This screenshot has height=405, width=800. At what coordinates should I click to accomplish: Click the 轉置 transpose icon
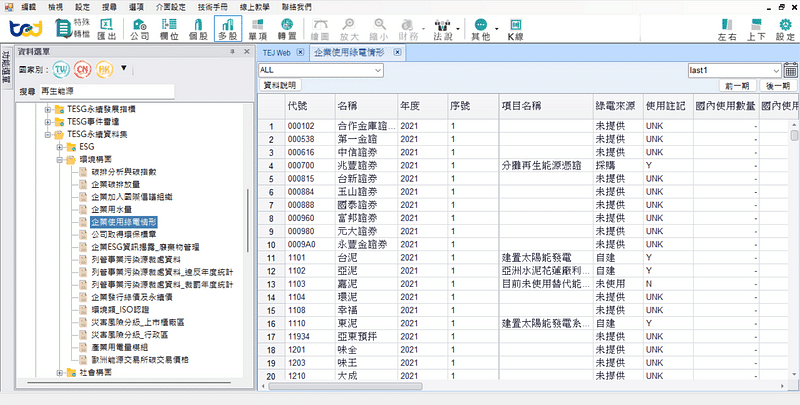click(287, 29)
